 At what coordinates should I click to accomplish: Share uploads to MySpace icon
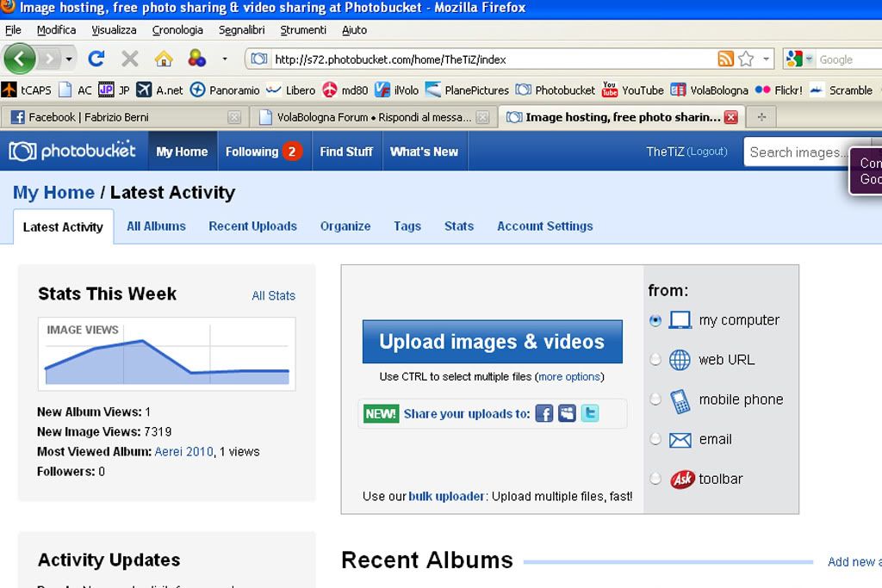click(x=567, y=414)
